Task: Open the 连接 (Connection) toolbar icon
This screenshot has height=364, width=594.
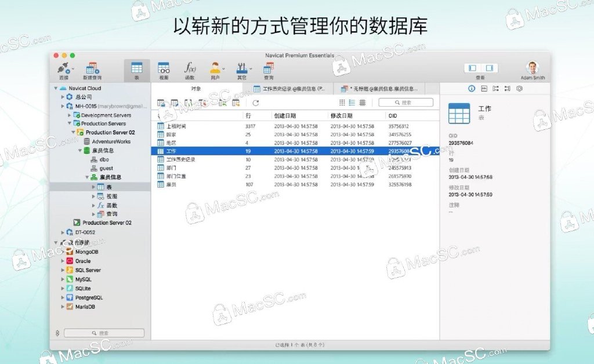Action: pos(63,68)
